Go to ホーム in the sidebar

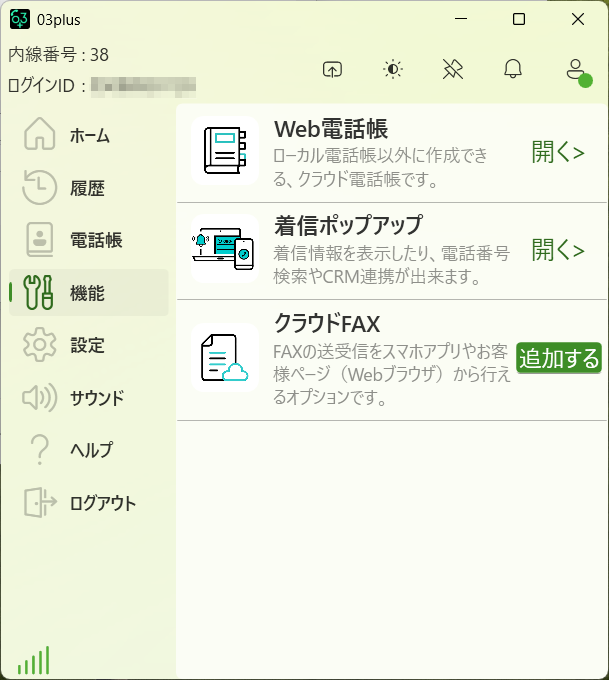coord(88,136)
